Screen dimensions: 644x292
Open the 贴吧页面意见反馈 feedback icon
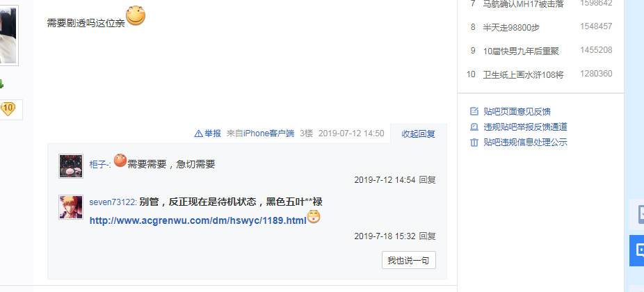(x=474, y=111)
